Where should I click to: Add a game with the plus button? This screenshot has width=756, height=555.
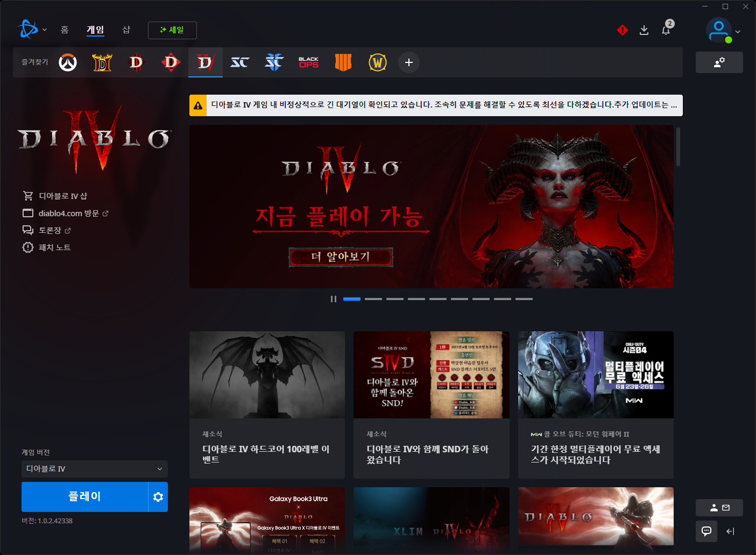coord(409,62)
